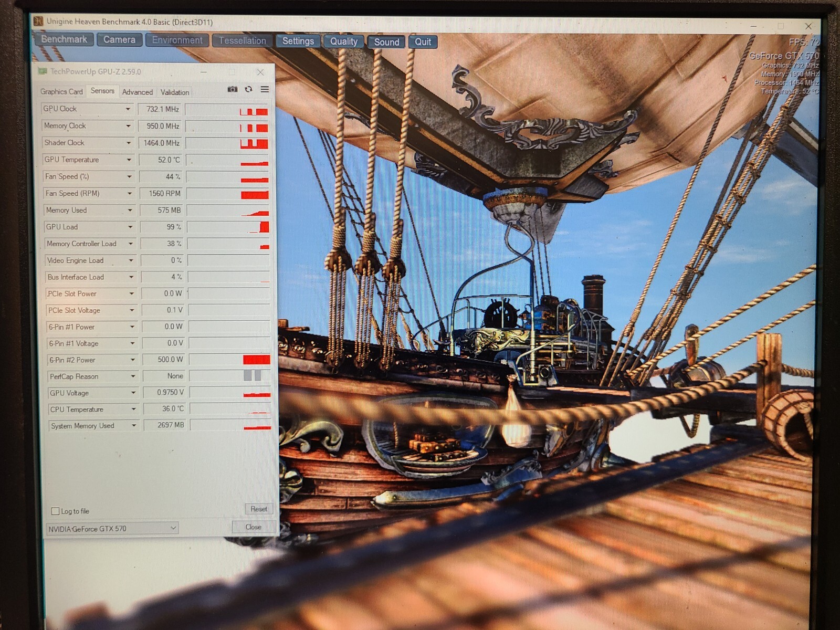
Task: Click the GPU-Z refresh icon
Action: click(x=248, y=90)
